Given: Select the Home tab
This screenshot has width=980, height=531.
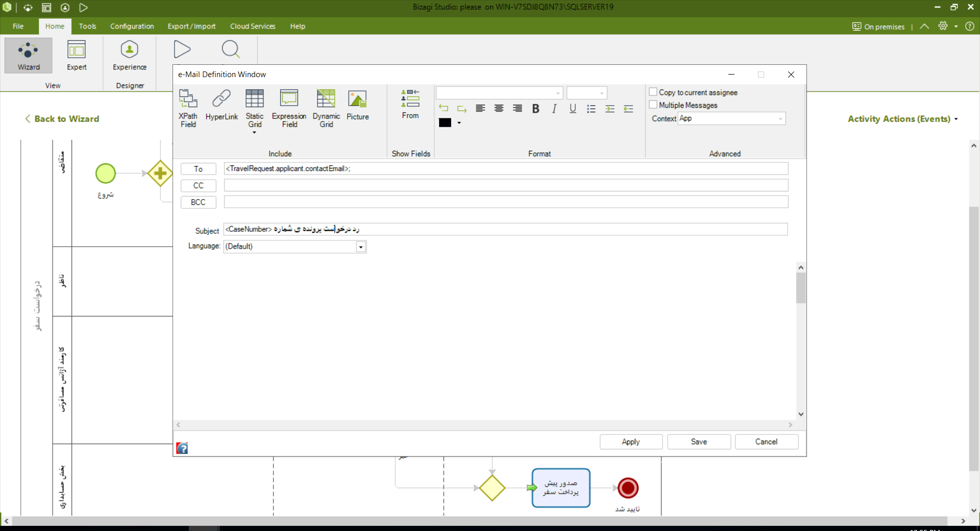Looking at the screenshot, I should tap(55, 26).
